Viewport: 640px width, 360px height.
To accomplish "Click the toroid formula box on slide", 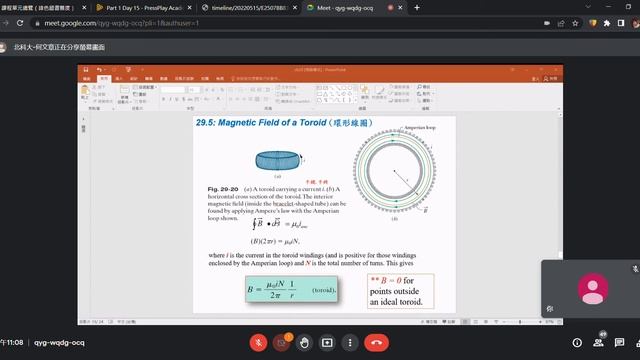I will point(291,289).
